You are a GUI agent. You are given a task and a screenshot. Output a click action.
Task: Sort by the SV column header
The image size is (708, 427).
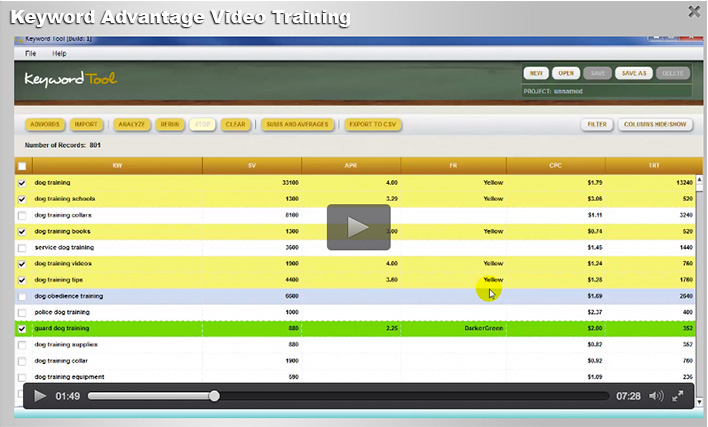click(252, 166)
